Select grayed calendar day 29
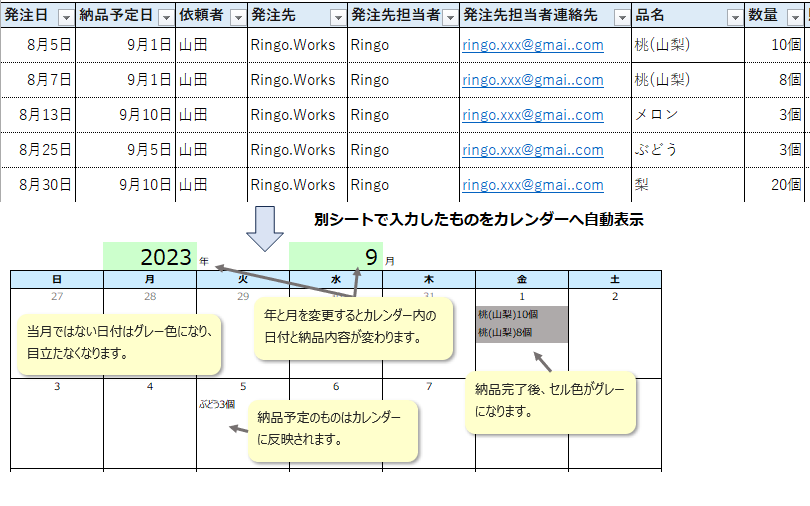The width and height of the screenshot is (810, 506). point(243,296)
